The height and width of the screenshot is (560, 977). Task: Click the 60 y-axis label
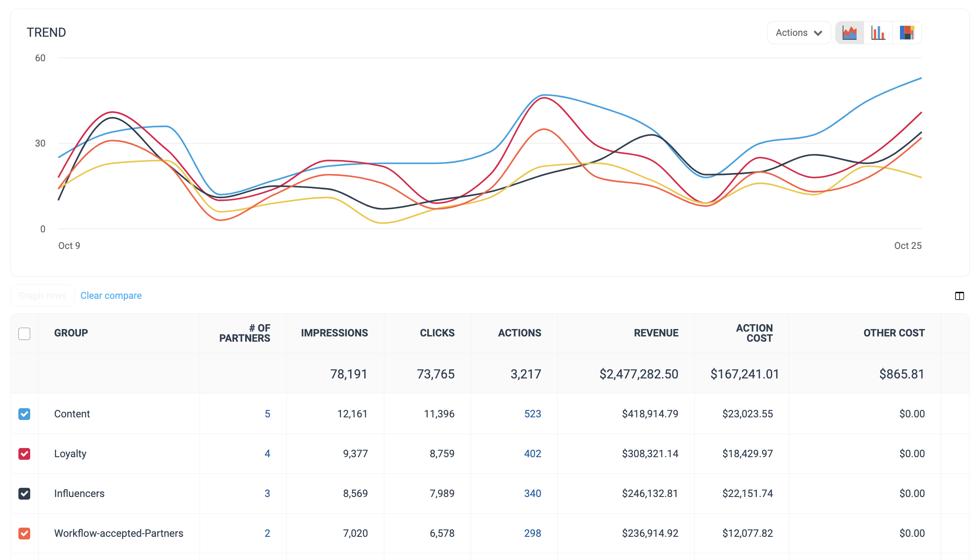pos(40,58)
